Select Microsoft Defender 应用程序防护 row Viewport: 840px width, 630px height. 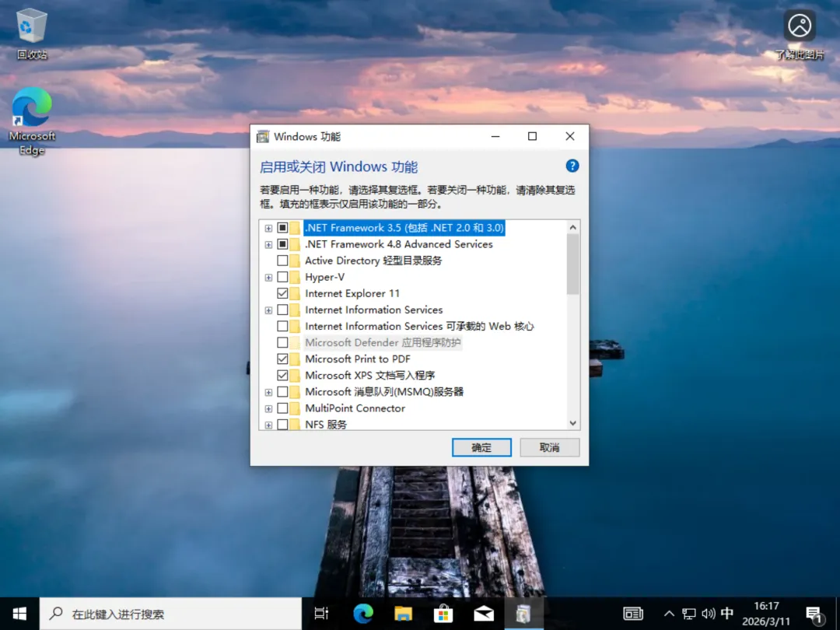click(x=383, y=342)
